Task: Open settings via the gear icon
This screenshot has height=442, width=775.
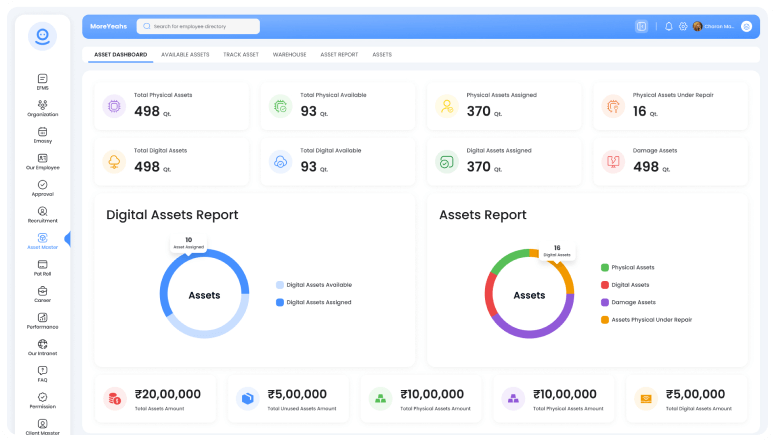Action: click(683, 26)
